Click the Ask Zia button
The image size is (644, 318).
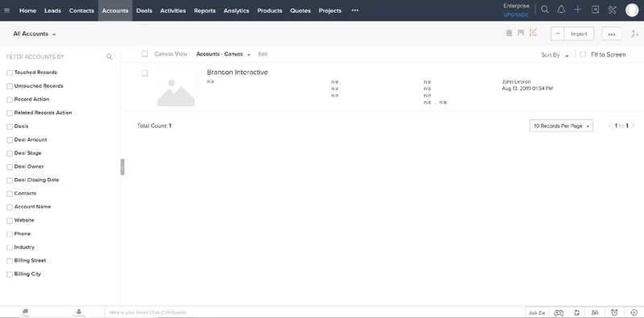point(537,312)
